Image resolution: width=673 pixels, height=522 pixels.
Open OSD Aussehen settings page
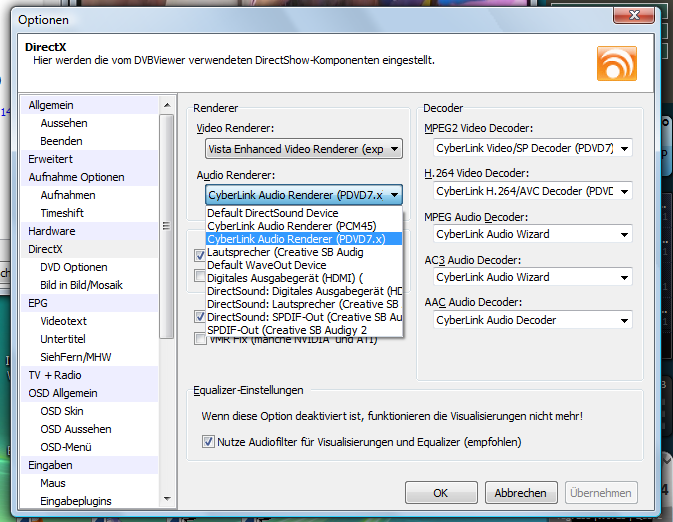[x=90, y=430]
